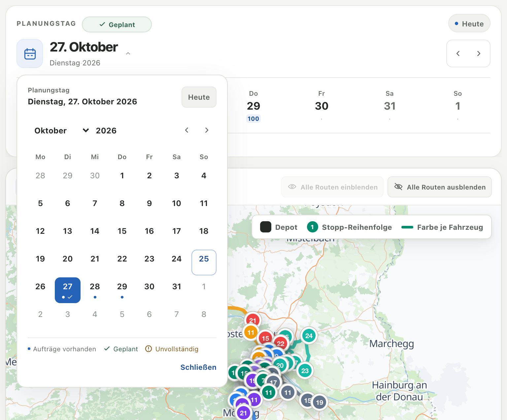Viewport: 507px width, 420px height.
Task: Select So 1 in the week strip
Action: pos(457,106)
